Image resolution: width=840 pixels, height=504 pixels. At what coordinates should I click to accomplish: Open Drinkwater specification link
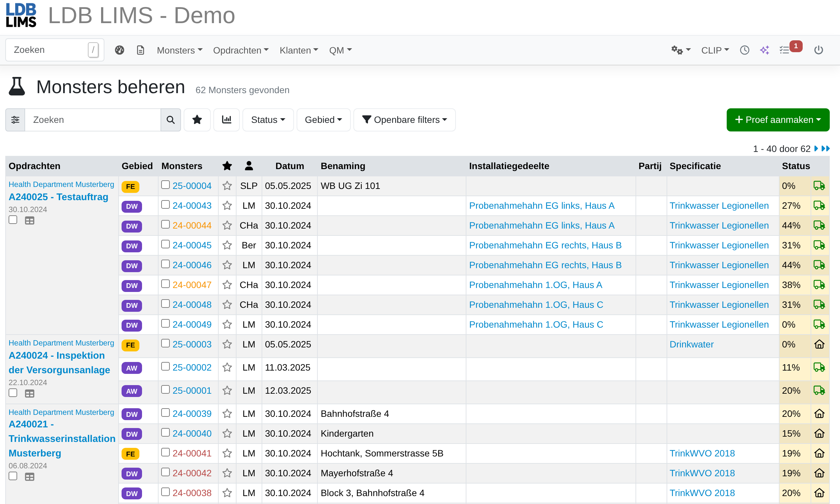point(691,344)
